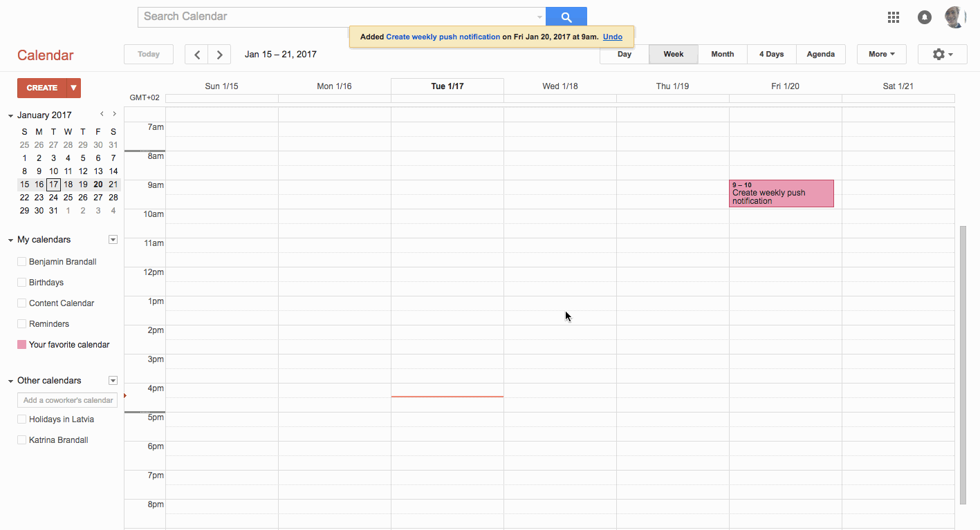Image resolution: width=980 pixels, height=530 pixels.
Task: Open search options dropdown arrow
Action: [539, 17]
